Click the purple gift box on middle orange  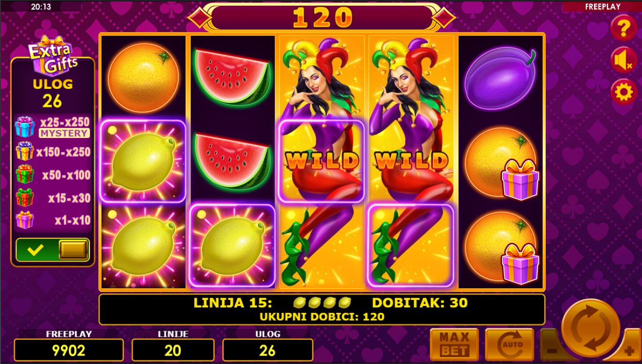pyautogui.click(x=520, y=180)
